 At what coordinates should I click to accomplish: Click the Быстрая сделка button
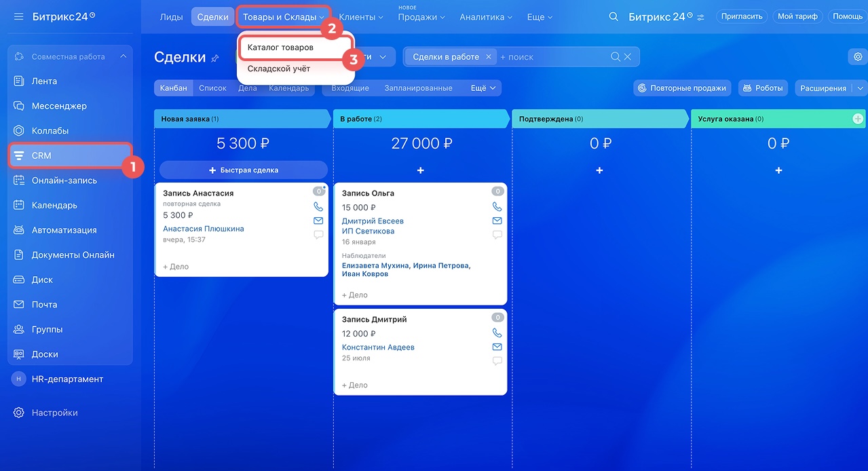243,170
